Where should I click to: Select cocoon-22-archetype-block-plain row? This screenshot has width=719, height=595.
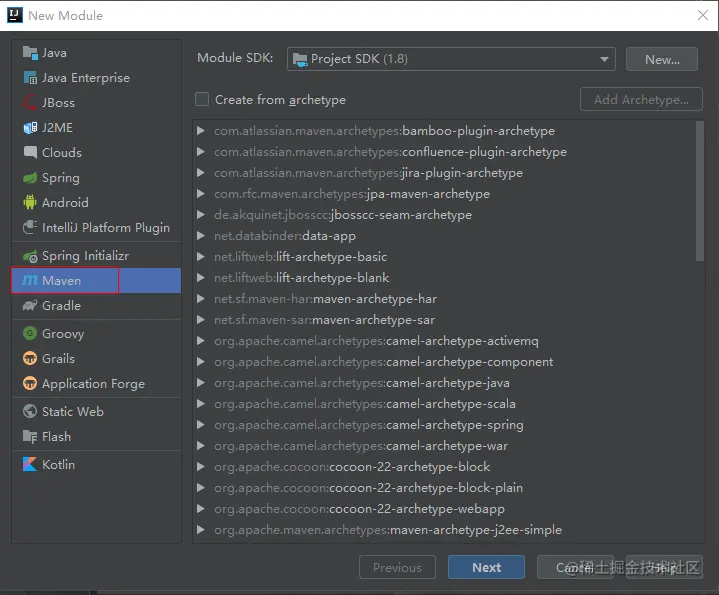444,488
